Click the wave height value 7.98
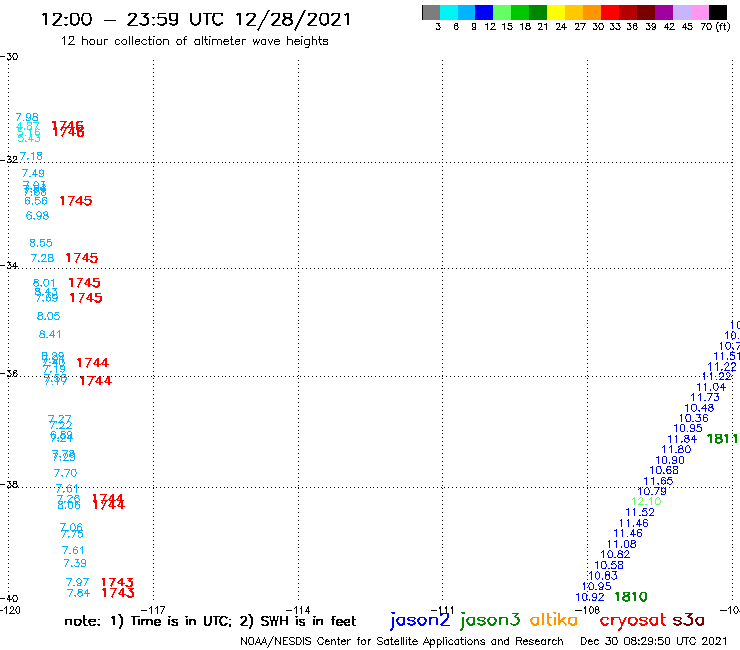Image resolution: width=740 pixels, height=650 pixels. (27, 117)
